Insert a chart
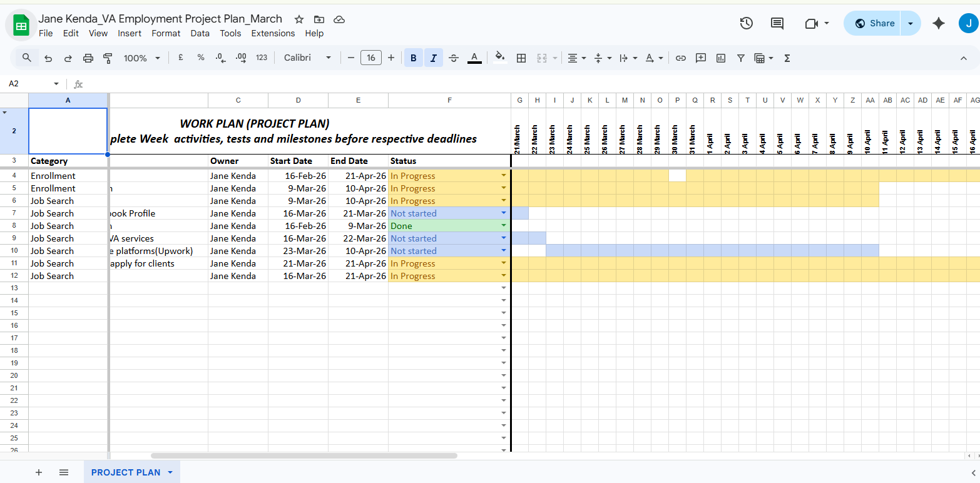 721,58
